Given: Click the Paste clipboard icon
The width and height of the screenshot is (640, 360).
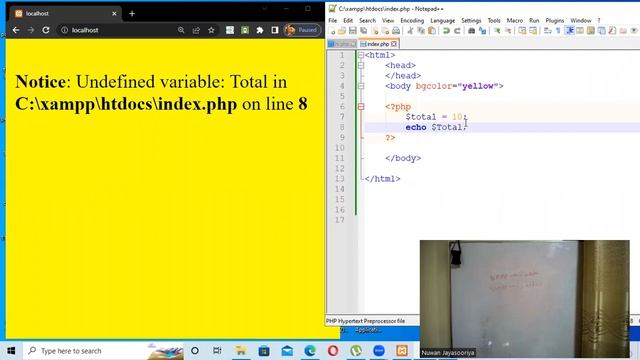Looking at the screenshot, I should (x=432, y=31).
